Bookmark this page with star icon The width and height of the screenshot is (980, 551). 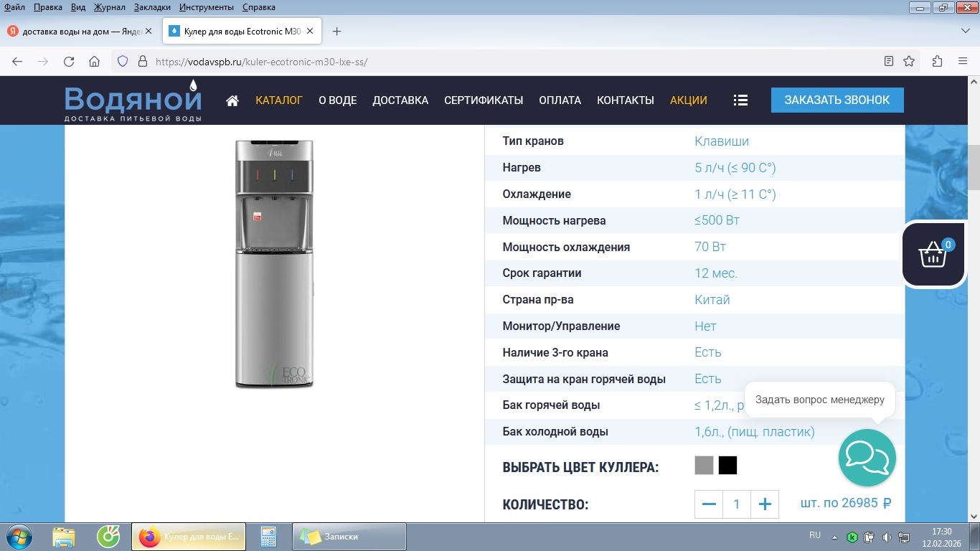pos(909,62)
